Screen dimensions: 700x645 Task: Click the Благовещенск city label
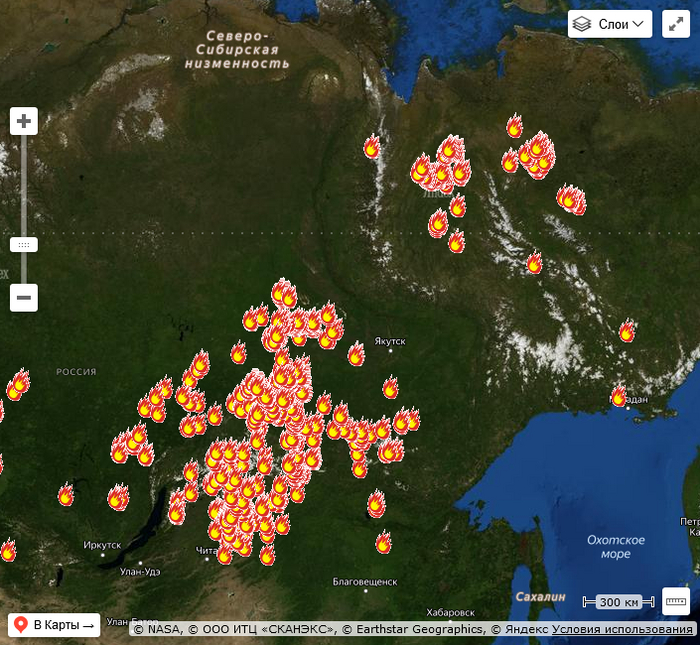(365, 582)
